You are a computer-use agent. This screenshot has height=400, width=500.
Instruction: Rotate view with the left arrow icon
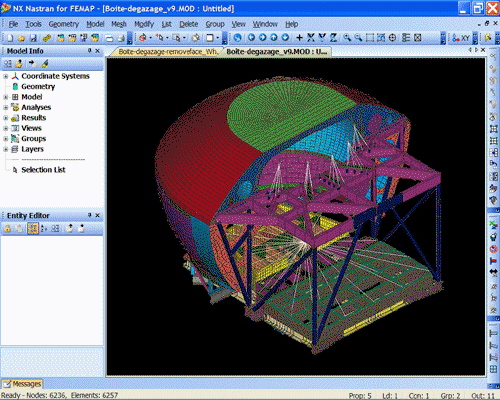(251, 38)
